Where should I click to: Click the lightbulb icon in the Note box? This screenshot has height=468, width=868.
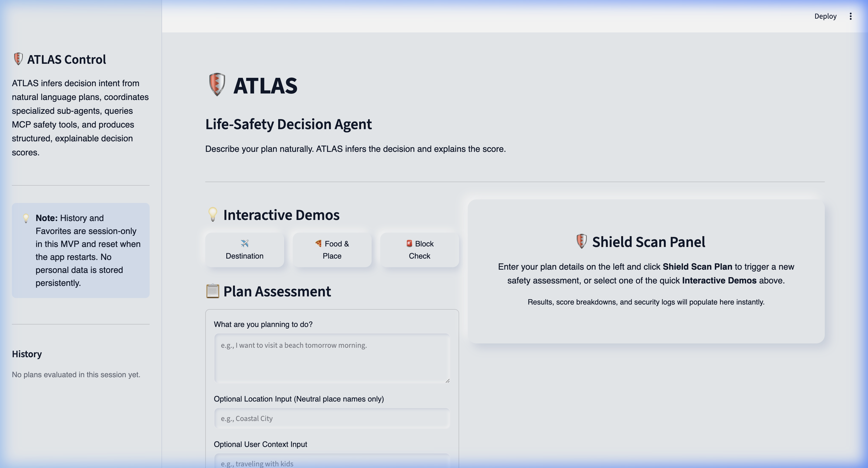coord(26,218)
